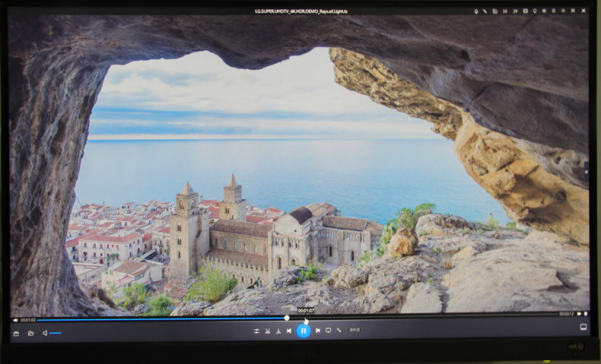Set playback to 1X size in title bar

[504, 11]
